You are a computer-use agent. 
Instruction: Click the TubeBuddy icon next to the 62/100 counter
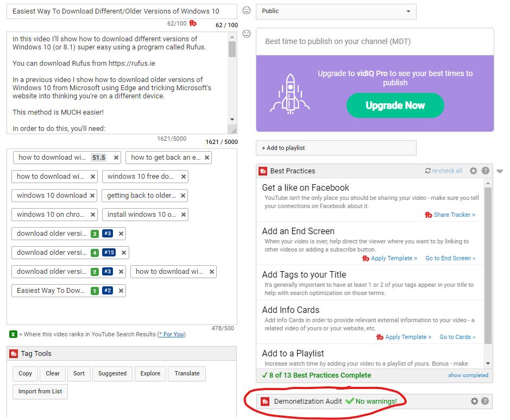(x=193, y=23)
